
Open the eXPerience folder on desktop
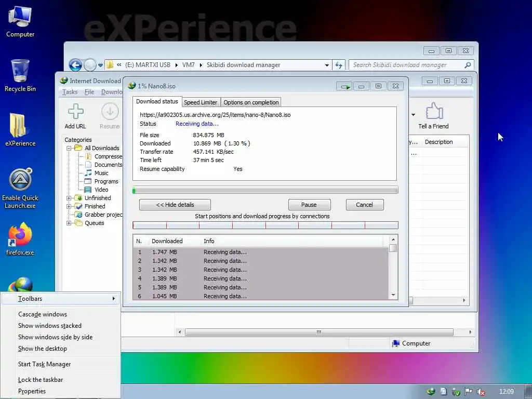(20, 129)
